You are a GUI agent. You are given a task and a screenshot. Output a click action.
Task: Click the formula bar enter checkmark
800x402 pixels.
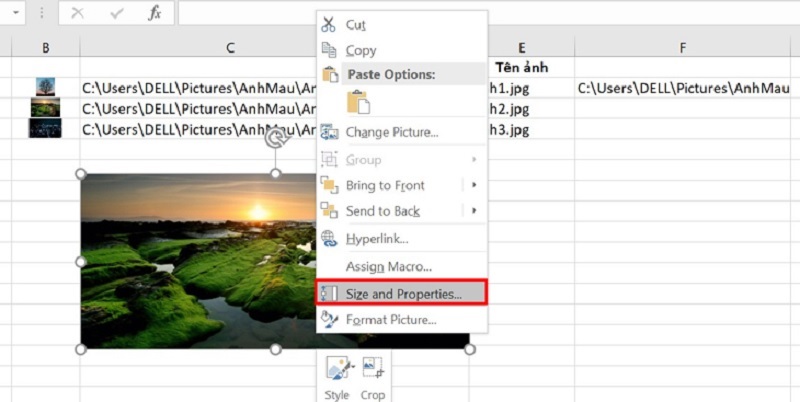[x=116, y=13]
